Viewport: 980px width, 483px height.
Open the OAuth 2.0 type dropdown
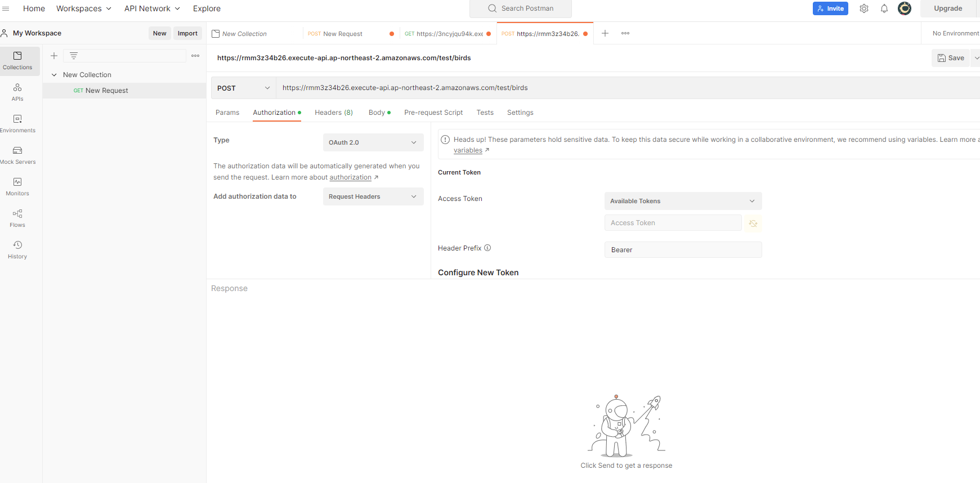(x=373, y=142)
